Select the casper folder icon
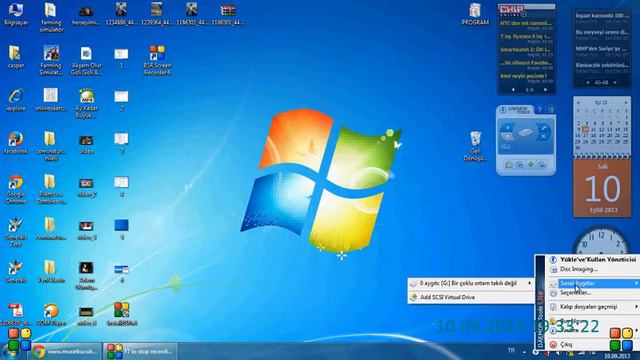 click(x=16, y=57)
